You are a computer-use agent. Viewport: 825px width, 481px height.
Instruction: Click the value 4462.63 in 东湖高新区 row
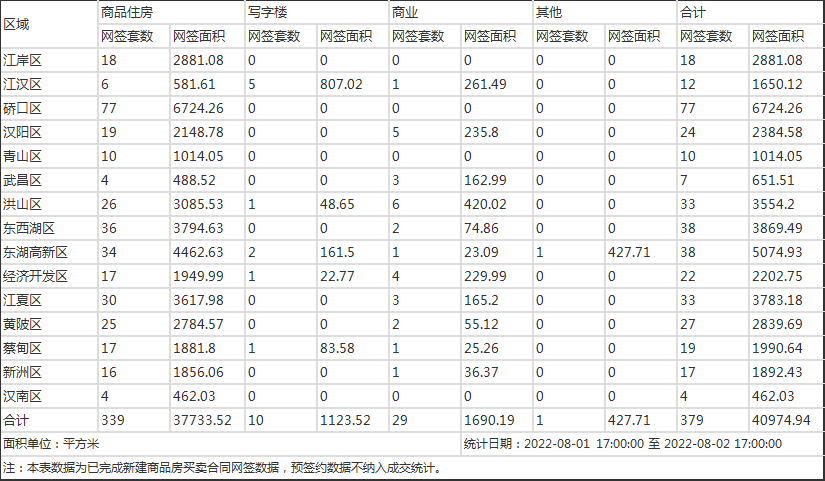tap(198, 253)
